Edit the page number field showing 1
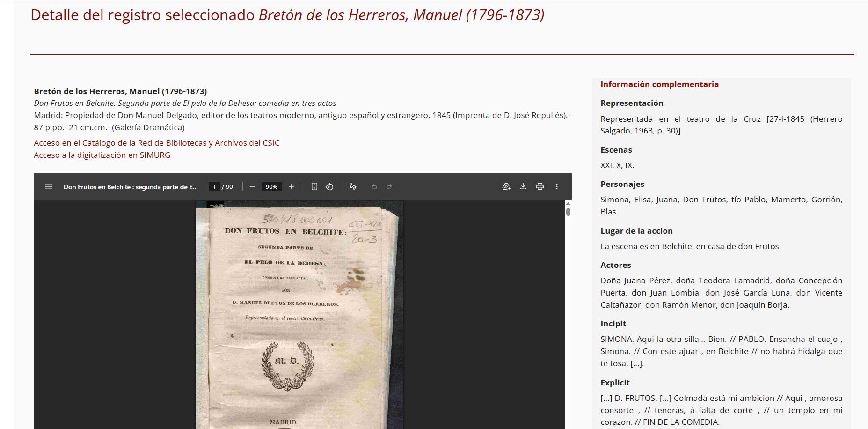Viewport: 868px width, 429px height. point(213,186)
